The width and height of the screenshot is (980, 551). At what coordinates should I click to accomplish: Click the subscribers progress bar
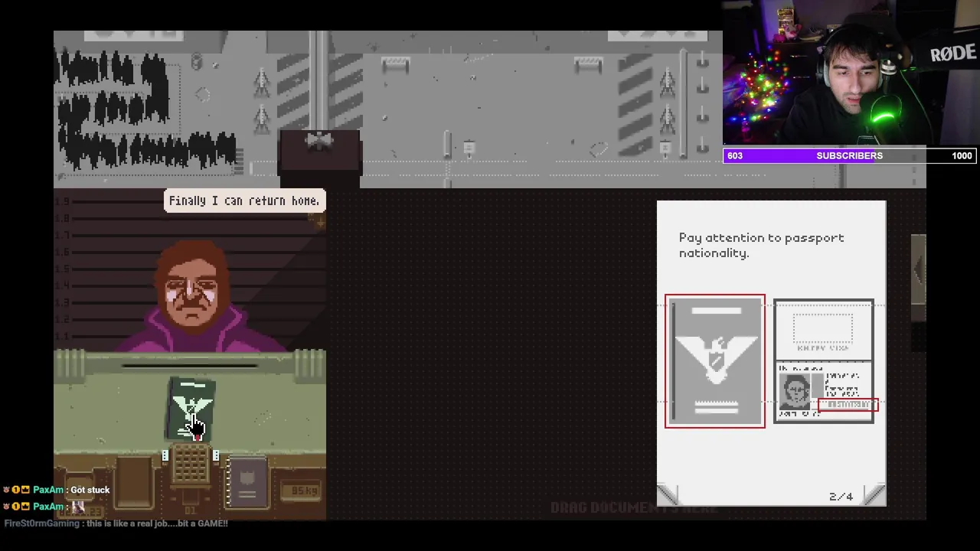tap(850, 155)
